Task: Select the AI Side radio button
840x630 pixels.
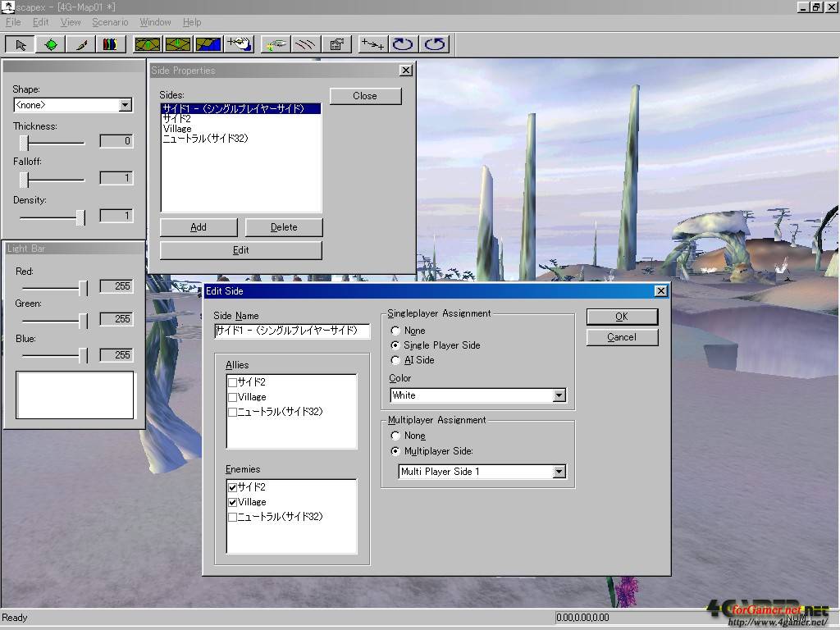Action: (396, 360)
